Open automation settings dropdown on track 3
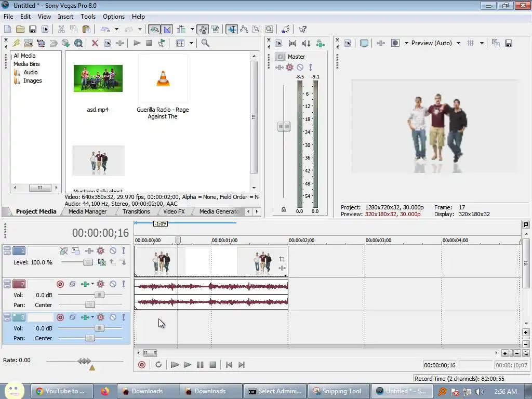Image resolution: width=532 pixels, height=399 pixels. 92,317
